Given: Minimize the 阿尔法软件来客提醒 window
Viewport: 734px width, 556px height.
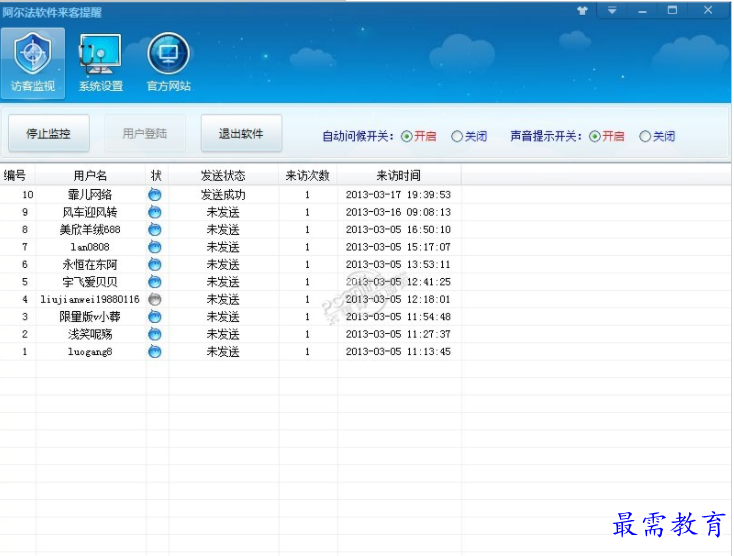Looking at the screenshot, I should (642, 10).
